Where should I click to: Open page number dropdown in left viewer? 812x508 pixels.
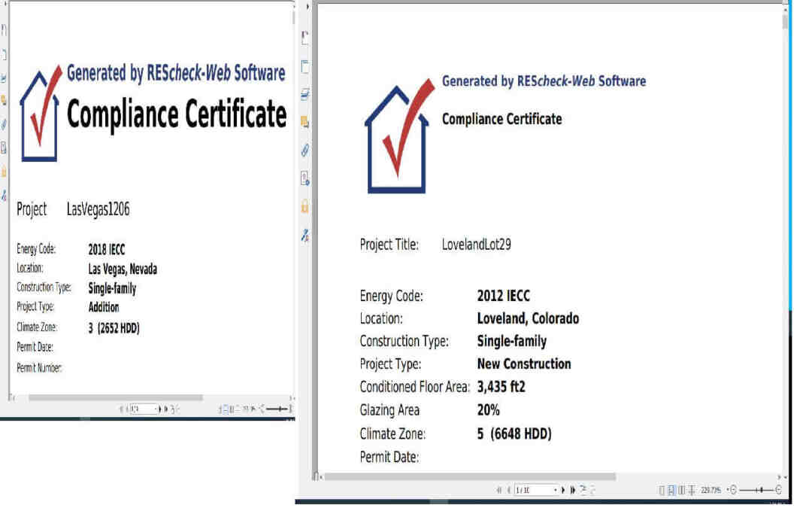[156, 409]
